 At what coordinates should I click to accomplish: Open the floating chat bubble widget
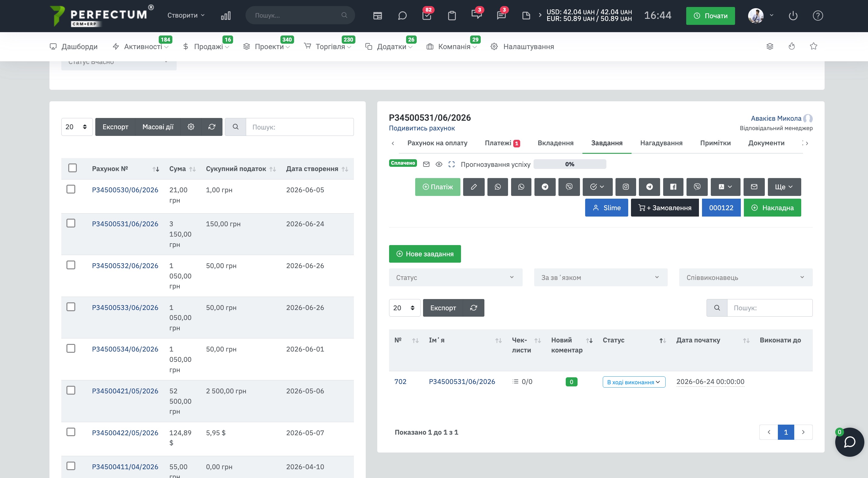(x=849, y=442)
